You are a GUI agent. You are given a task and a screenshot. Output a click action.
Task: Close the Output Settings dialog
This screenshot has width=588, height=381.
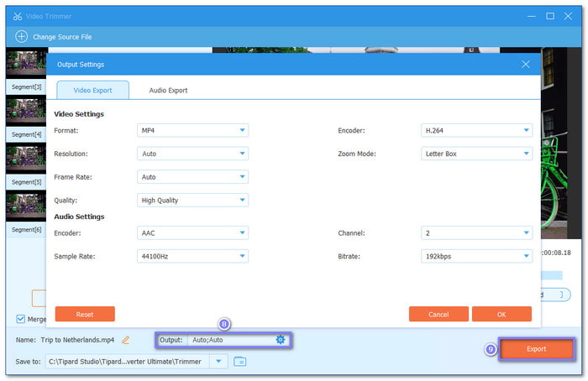pyautogui.click(x=526, y=64)
